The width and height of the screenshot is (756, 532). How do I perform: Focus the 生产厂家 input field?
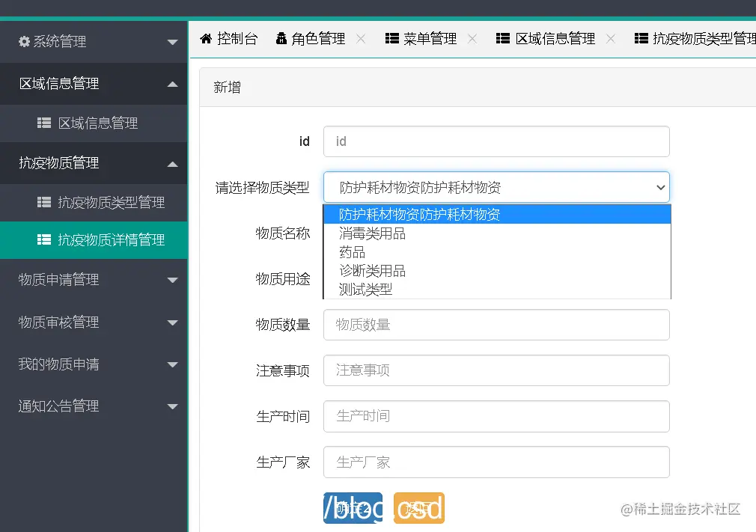[496, 462]
